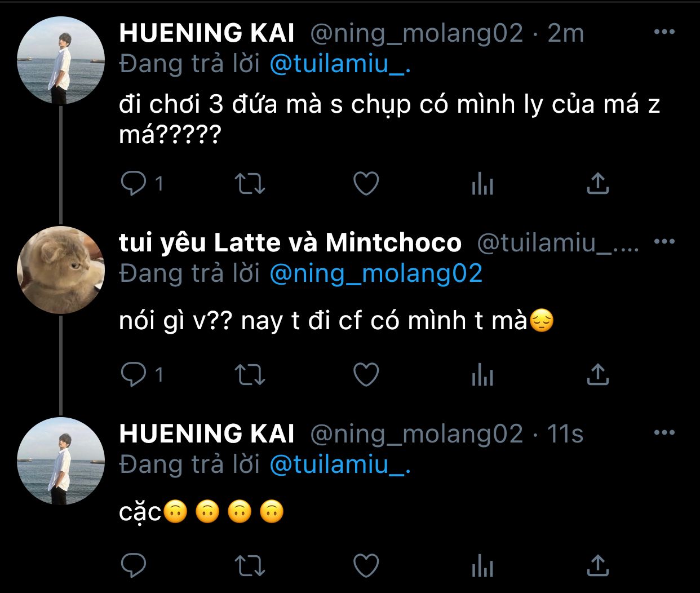Open HUENING KAI's avatar on first tweet
700x593 pixels.
click(61, 60)
